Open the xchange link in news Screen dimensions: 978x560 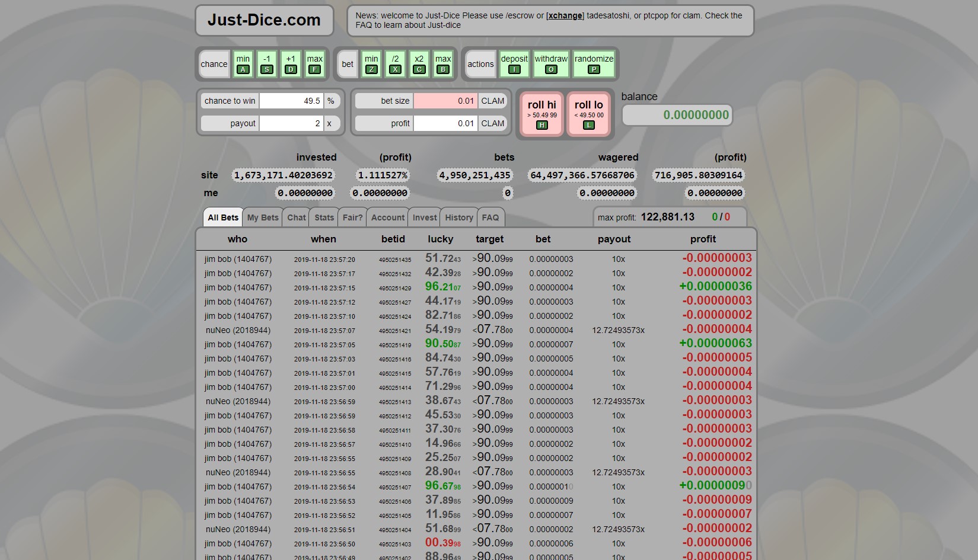click(x=565, y=15)
